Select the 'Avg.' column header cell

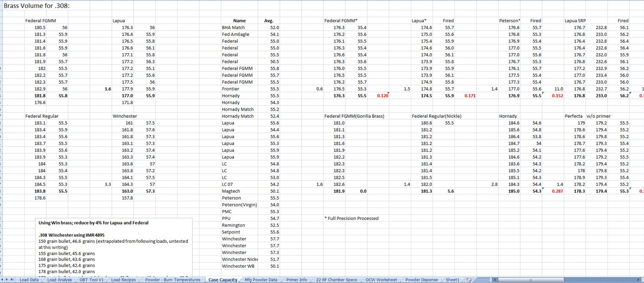click(269, 21)
